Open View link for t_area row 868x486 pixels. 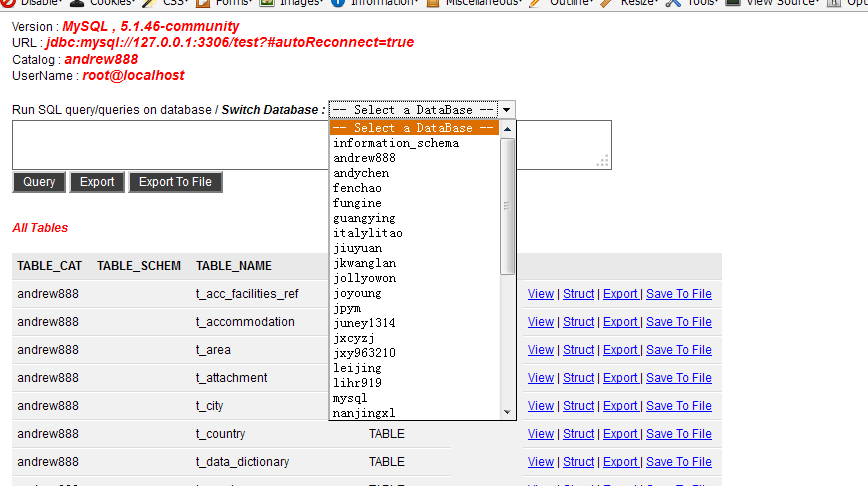coord(541,350)
